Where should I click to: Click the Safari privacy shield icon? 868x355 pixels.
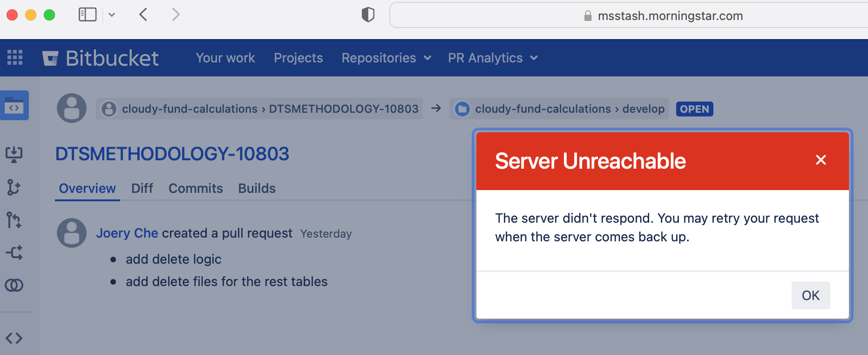click(368, 14)
